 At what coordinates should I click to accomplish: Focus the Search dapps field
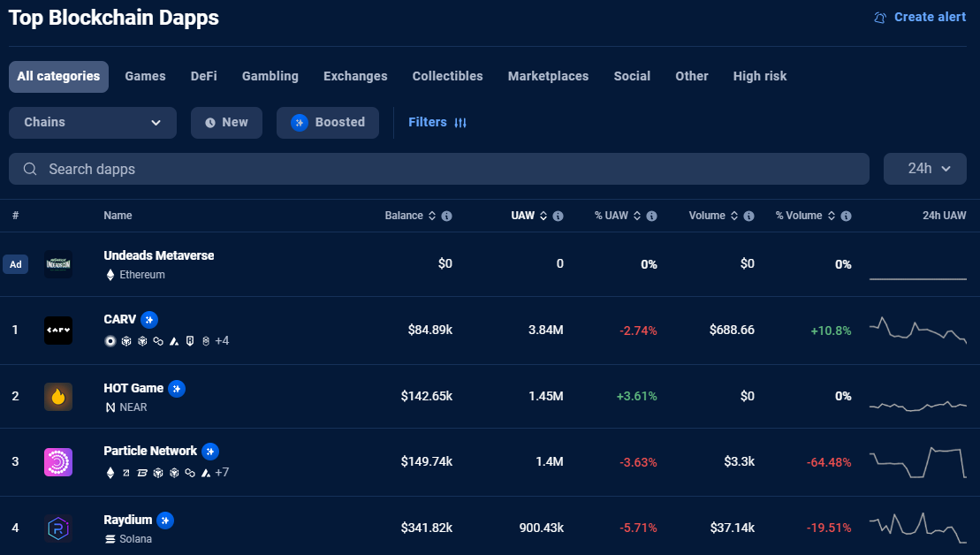(x=439, y=169)
